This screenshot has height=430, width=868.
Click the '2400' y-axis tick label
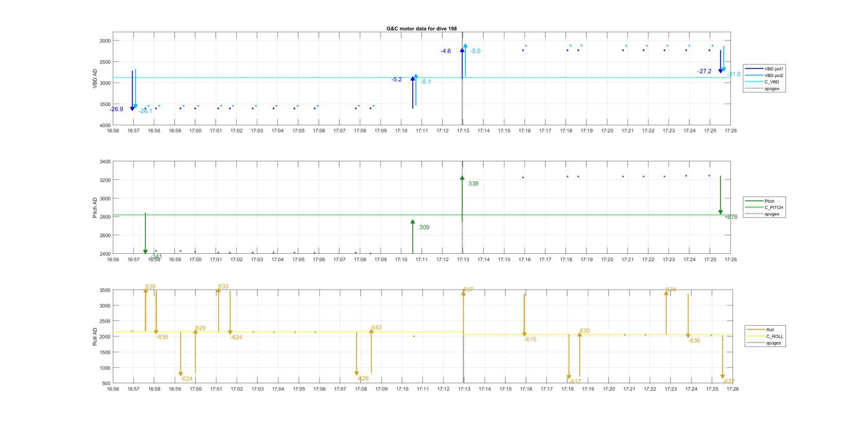point(105,254)
